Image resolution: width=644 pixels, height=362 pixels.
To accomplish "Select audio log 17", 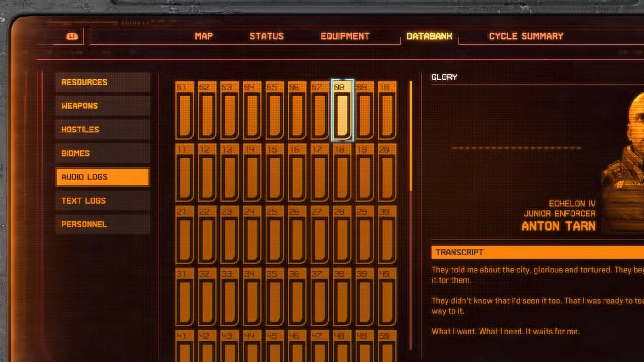I will 320,173.
